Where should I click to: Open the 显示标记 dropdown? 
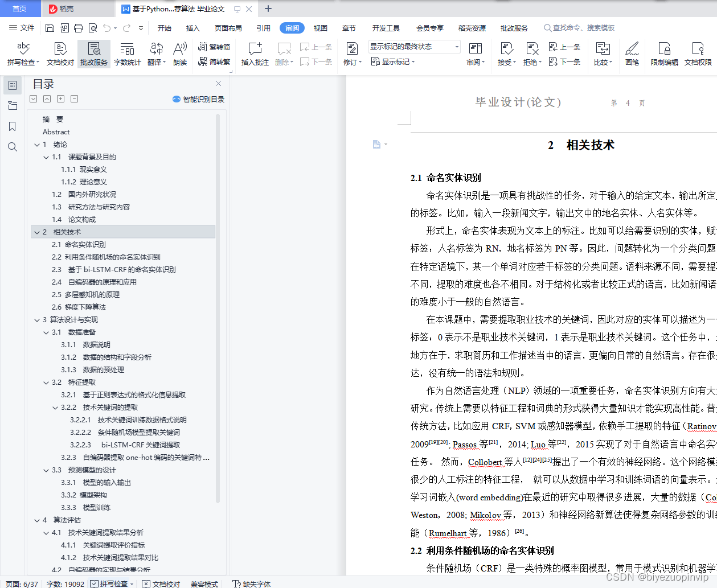click(x=394, y=61)
